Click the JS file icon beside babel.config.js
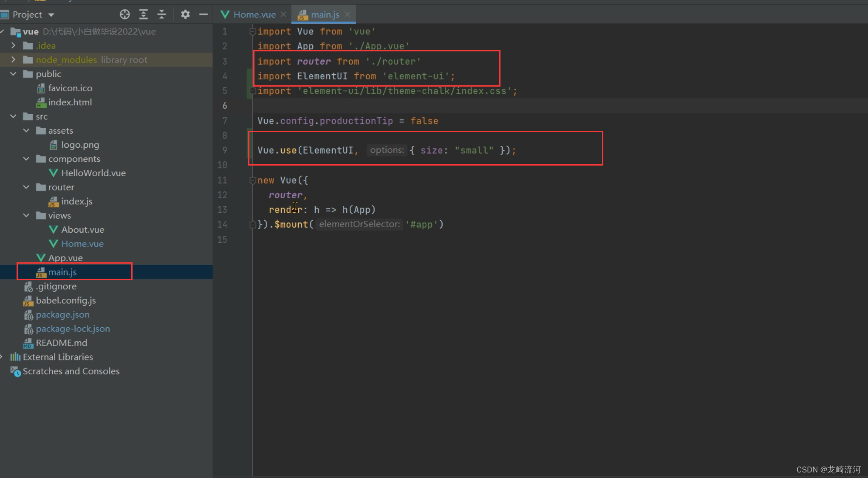 [28, 301]
